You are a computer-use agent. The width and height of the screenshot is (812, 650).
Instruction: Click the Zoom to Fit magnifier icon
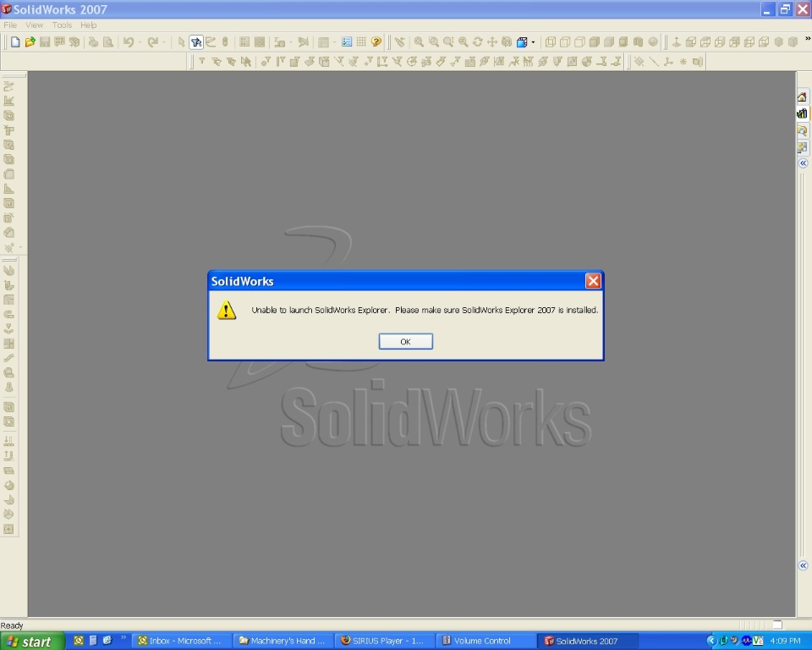tap(419, 42)
